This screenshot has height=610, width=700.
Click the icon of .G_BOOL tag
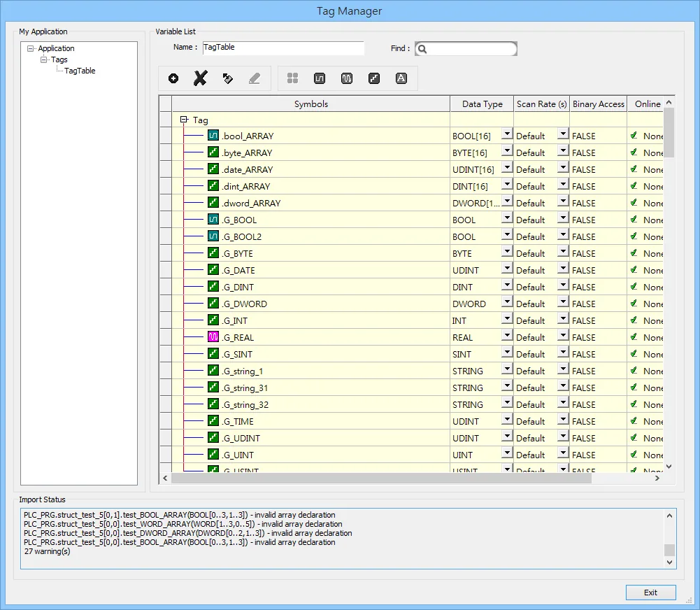coord(213,219)
